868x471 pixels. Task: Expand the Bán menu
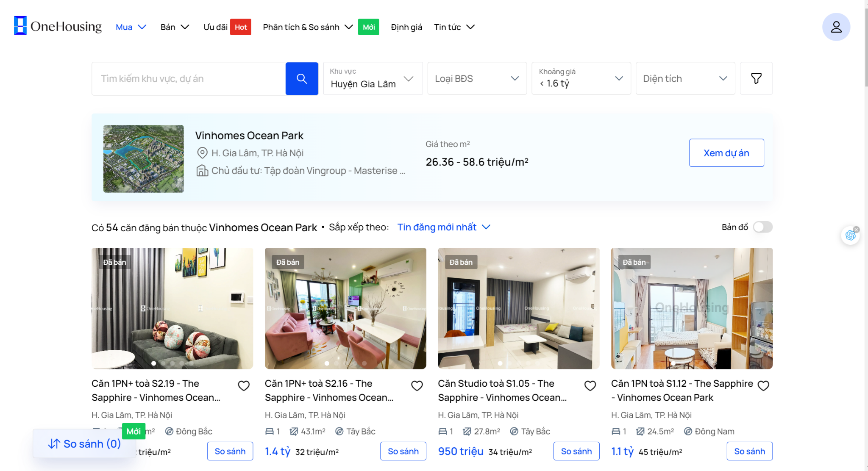pyautogui.click(x=175, y=27)
